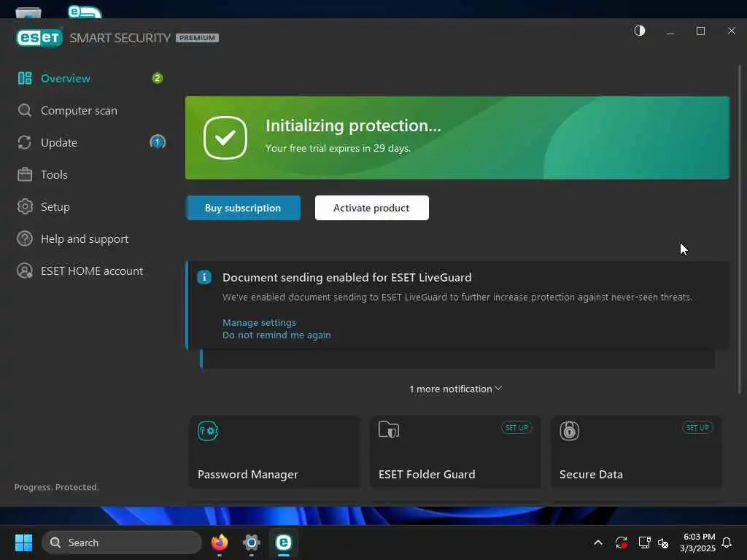Open ESET HOME account page
The width and height of the screenshot is (747, 560).
coord(90,271)
